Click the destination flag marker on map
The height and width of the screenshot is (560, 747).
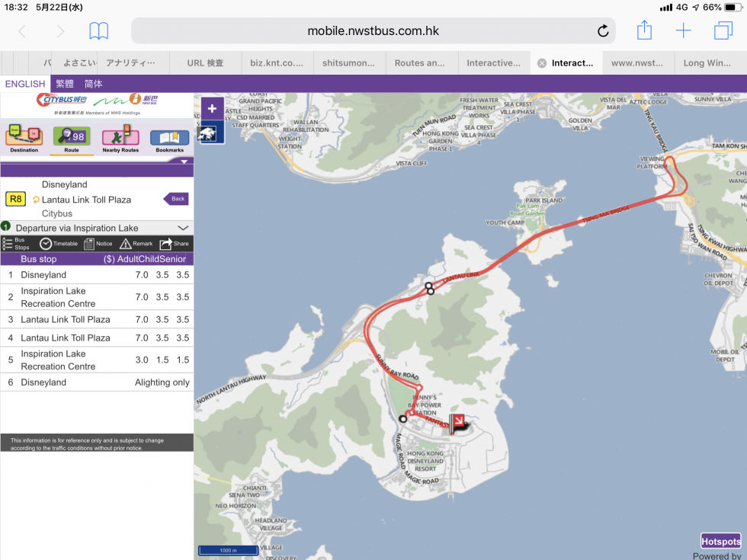coord(458,424)
